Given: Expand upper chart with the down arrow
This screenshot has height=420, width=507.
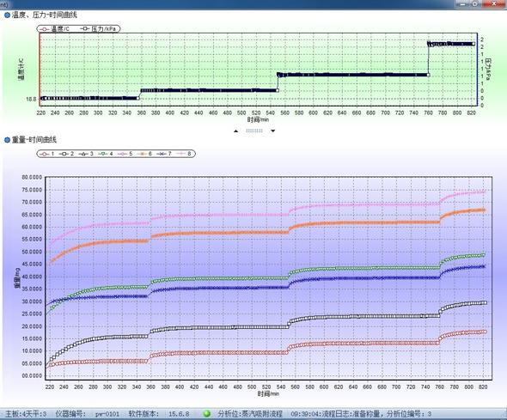Looking at the screenshot, I should pos(273,131).
